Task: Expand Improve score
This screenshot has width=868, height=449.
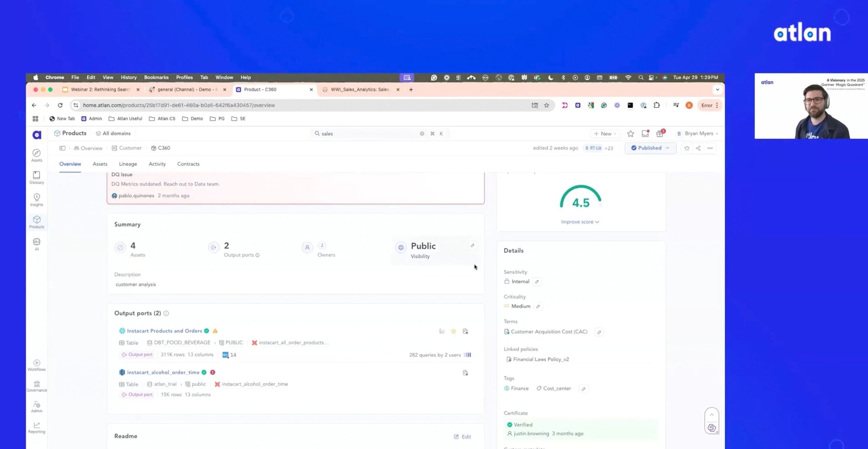Action: (580, 222)
